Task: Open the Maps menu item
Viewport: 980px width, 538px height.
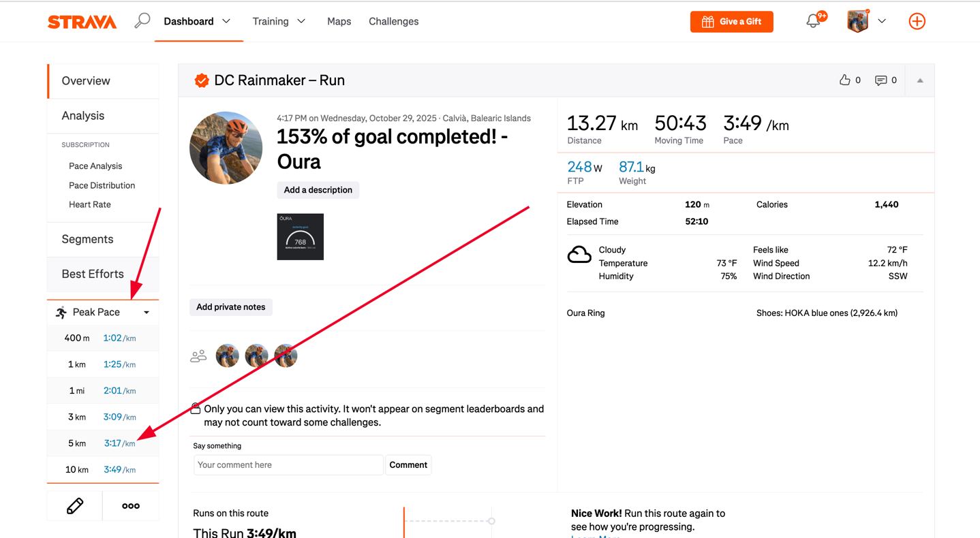Action: click(339, 22)
